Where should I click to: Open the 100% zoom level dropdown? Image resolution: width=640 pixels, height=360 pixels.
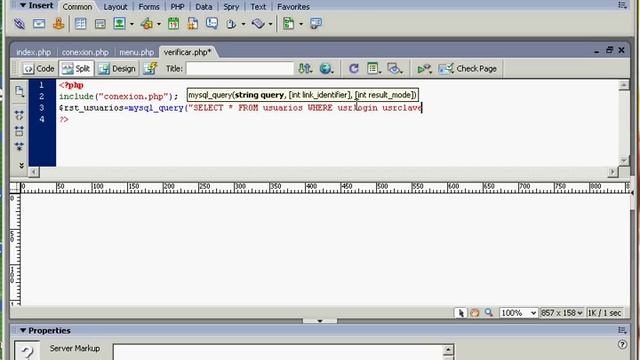pyautogui.click(x=518, y=313)
